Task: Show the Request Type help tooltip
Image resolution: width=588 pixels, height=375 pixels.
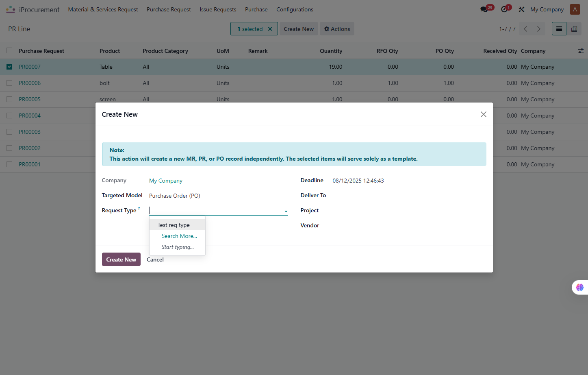Action: click(139, 209)
